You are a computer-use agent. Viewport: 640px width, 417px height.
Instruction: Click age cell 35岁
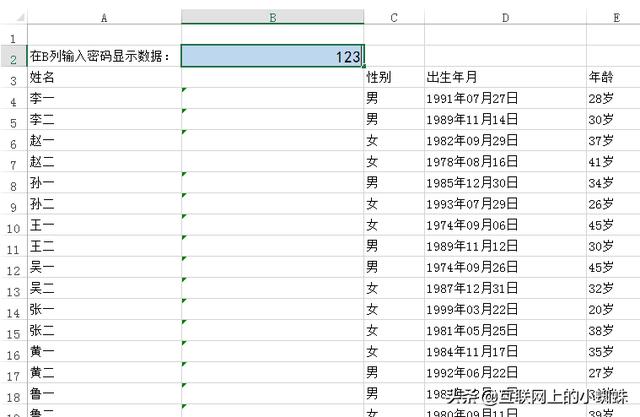(613, 352)
